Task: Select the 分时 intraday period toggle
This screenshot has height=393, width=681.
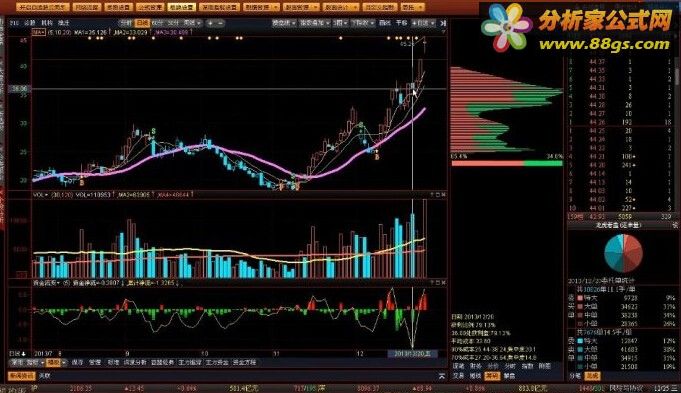Action: tap(126, 23)
